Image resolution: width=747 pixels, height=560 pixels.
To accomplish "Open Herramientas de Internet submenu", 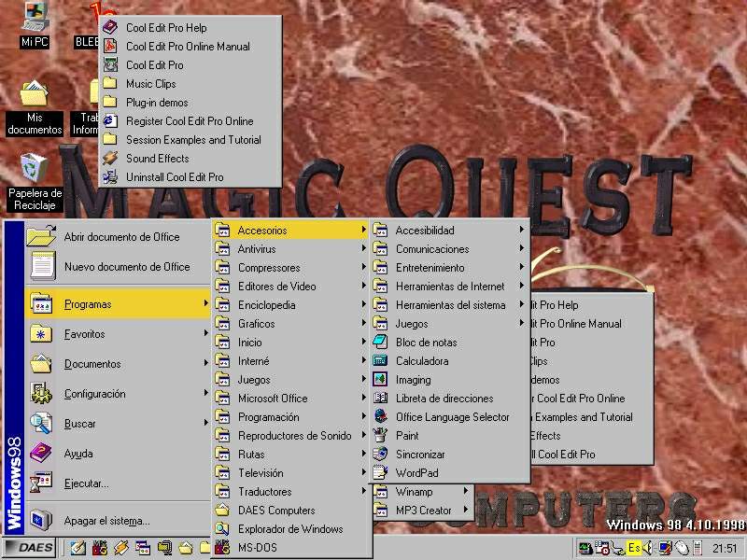I will point(451,287).
